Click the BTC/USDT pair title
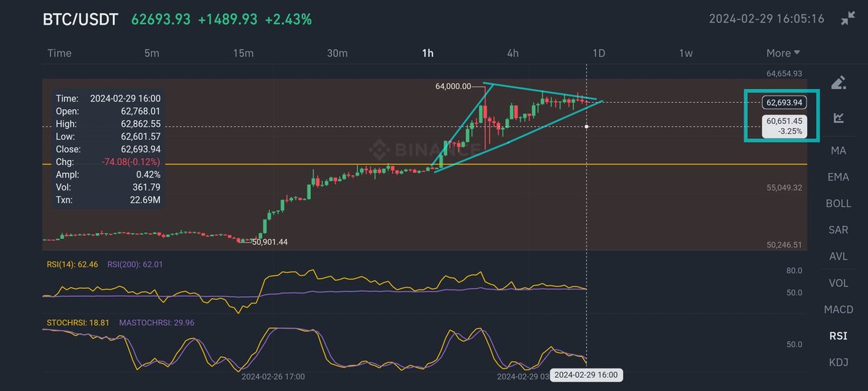Viewport: 868px width, 391px height. [x=80, y=20]
